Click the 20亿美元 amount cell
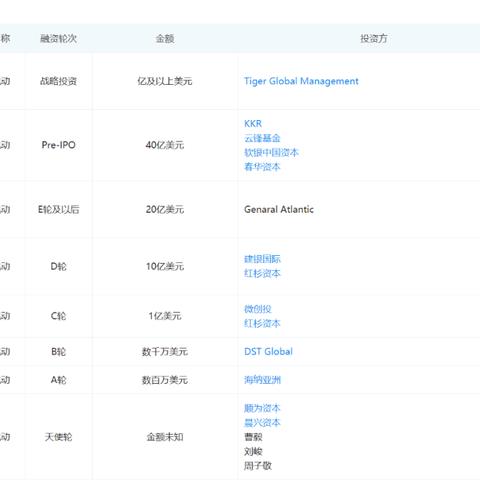This screenshot has width=480, height=480. pos(165,209)
